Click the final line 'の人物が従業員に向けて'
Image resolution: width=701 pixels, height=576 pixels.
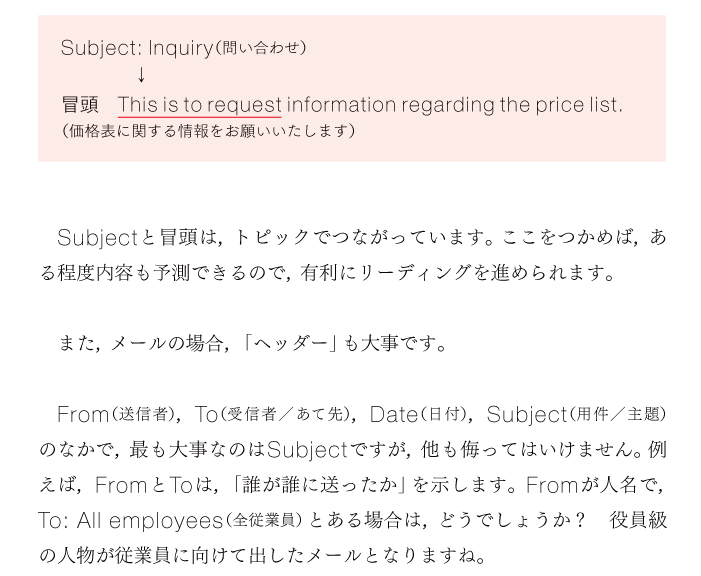[263, 555]
